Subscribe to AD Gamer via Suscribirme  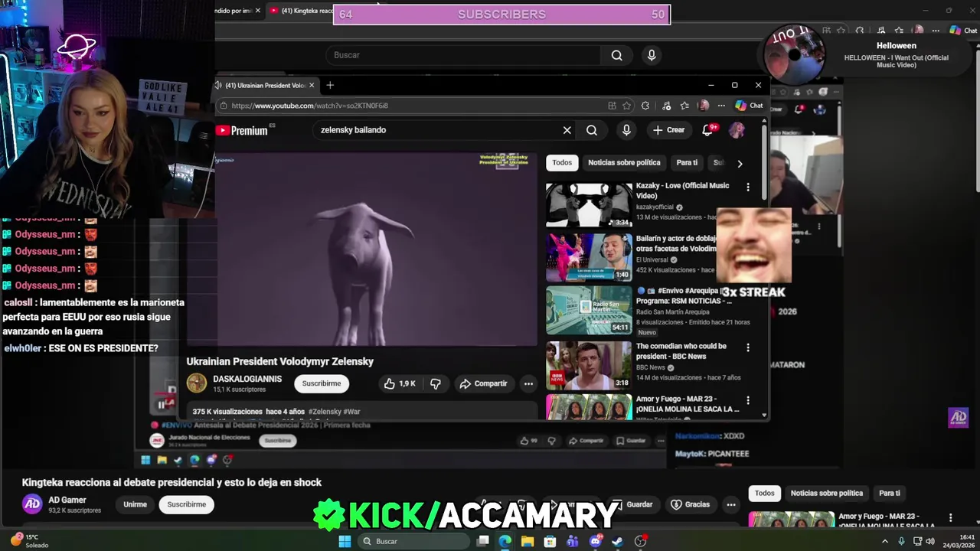[187, 504]
